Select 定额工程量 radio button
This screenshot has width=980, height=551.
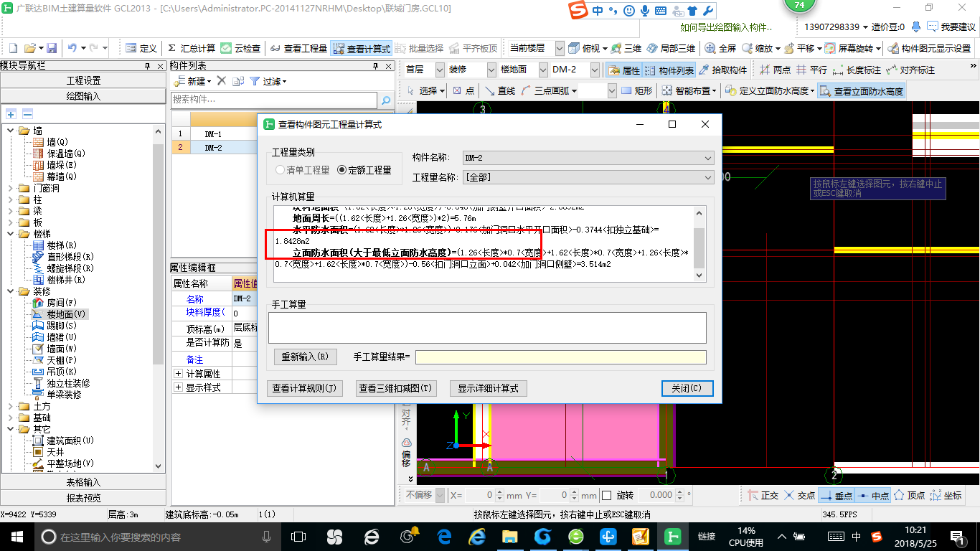(364, 170)
